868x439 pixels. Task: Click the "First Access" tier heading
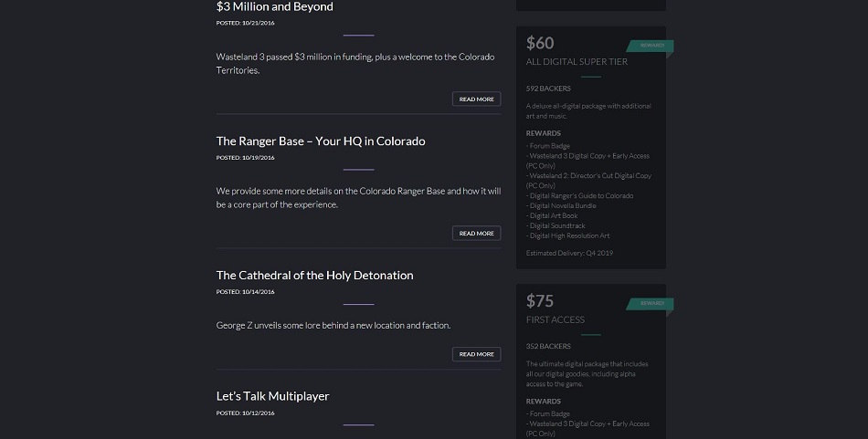[x=556, y=320]
